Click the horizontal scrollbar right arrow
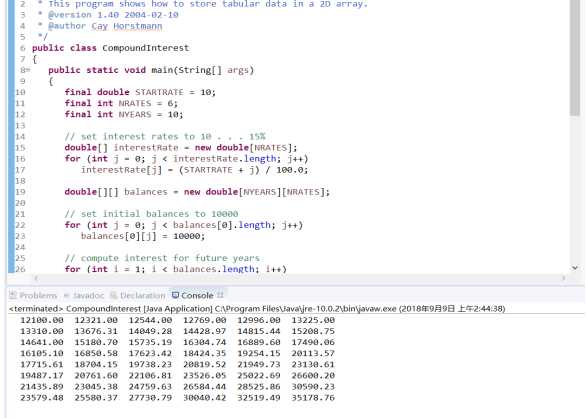 (x=564, y=278)
